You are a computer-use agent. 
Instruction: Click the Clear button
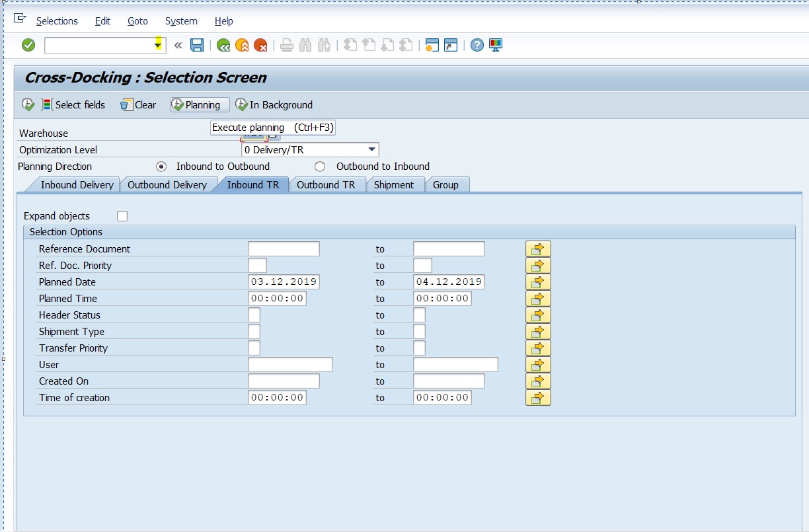(x=138, y=104)
